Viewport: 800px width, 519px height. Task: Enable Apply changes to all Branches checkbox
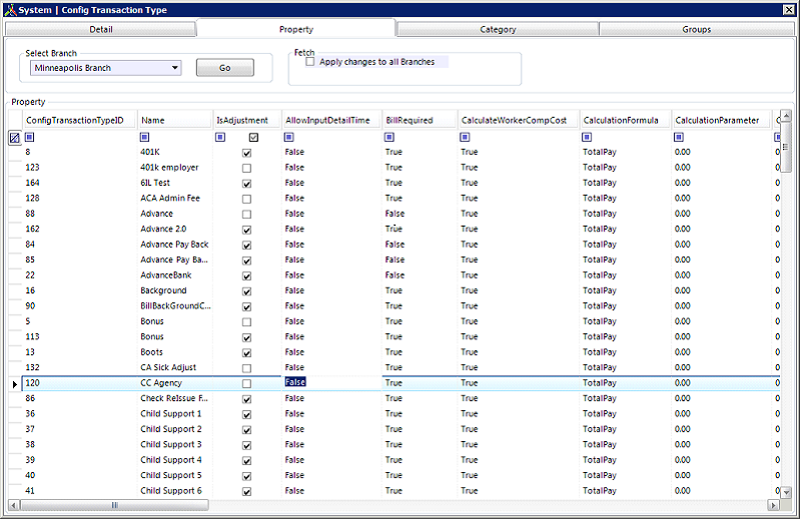[310, 62]
